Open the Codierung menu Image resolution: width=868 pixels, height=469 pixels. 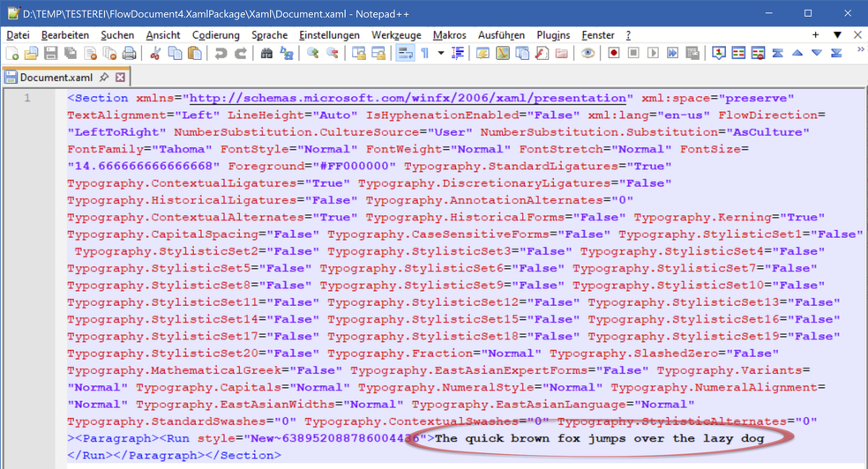pos(215,35)
